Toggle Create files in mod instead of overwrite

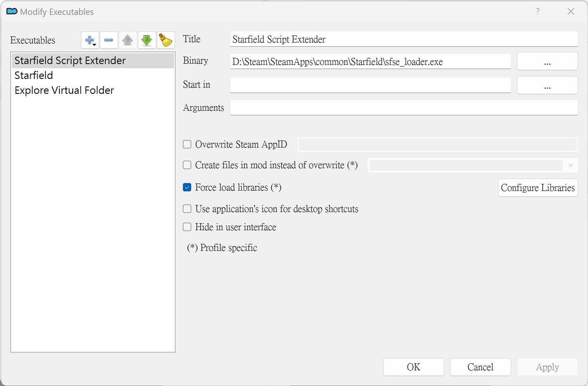point(187,165)
